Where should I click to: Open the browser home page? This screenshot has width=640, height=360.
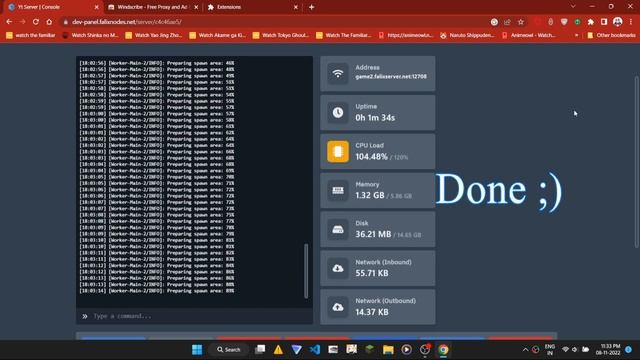(49, 22)
